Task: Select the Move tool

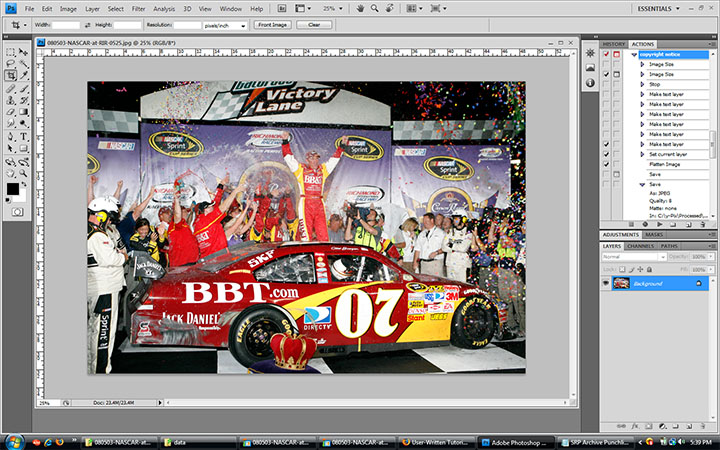Action: click(x=23, y=52)
